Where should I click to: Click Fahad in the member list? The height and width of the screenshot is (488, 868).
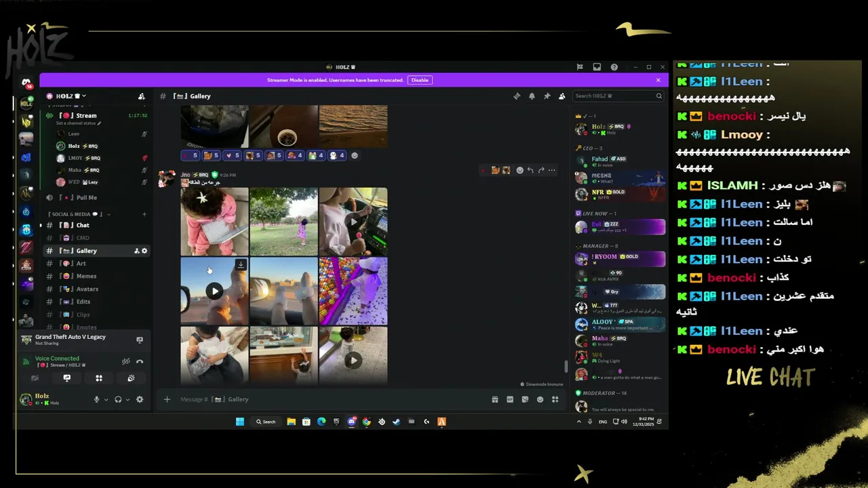(618, 161)
